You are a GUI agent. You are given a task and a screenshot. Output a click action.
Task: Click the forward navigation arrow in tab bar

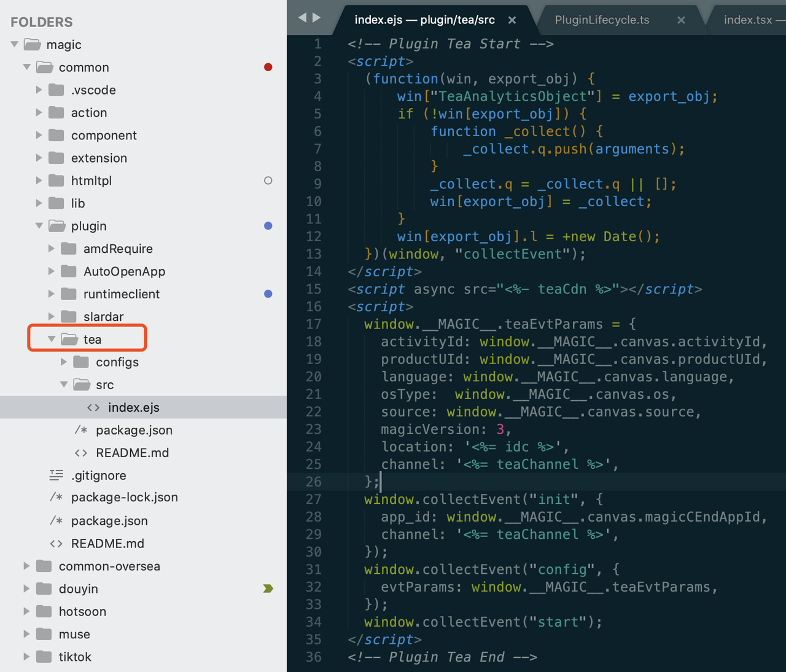tap(317, 18)
